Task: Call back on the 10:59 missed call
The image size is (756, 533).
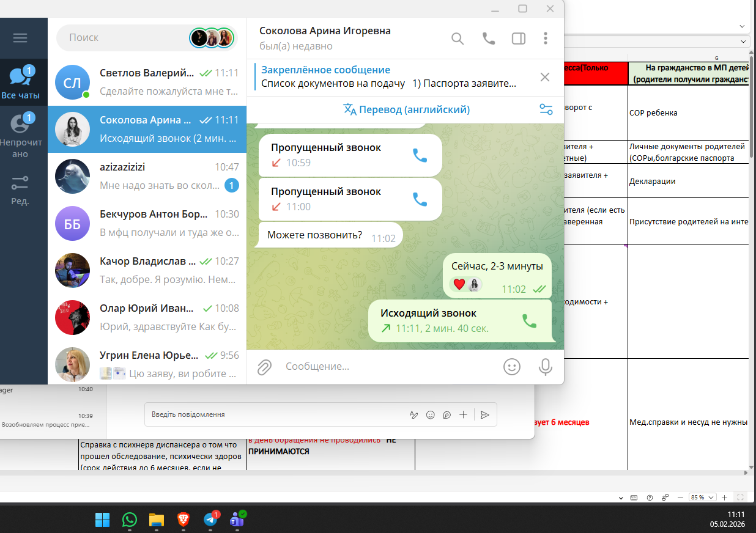Action: pos(420,155)
